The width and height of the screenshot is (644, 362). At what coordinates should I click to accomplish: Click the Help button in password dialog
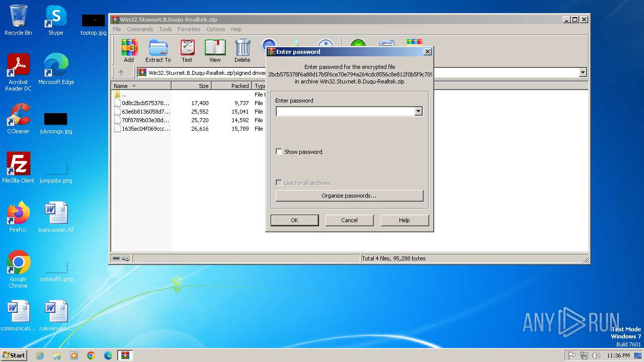tap(405, 220)
